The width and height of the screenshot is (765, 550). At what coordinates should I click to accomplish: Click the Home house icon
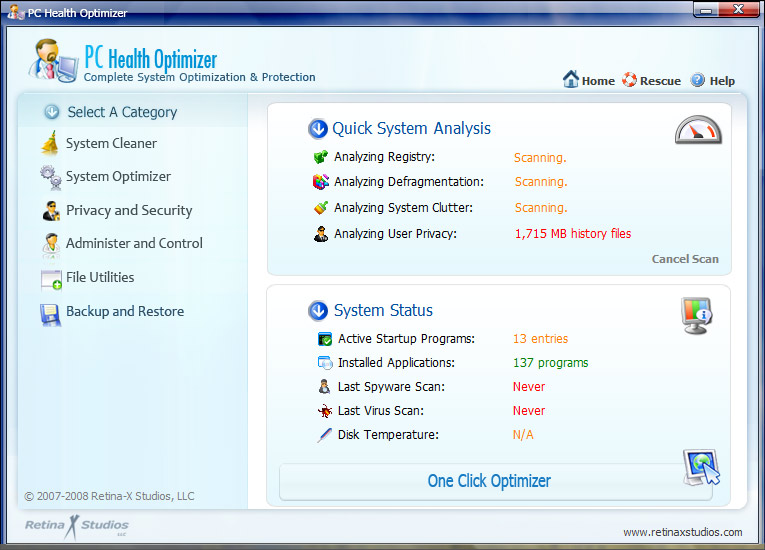coord(570,79)
